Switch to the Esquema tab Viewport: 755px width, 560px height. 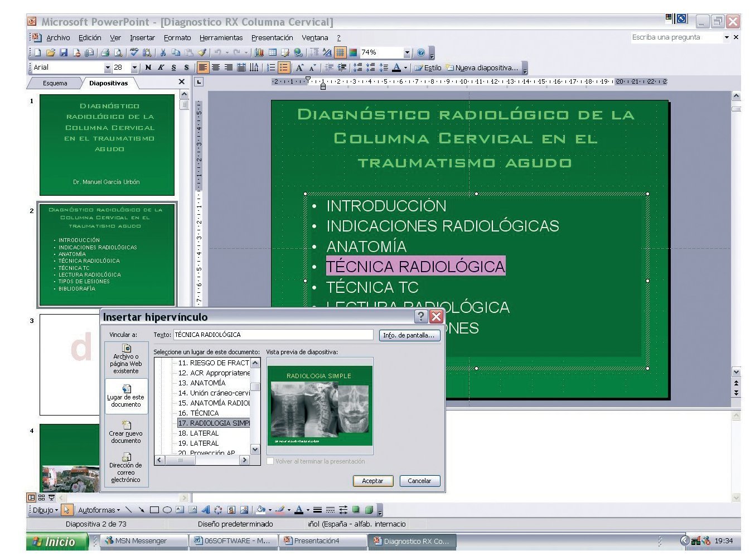click(x=55, y=83)
